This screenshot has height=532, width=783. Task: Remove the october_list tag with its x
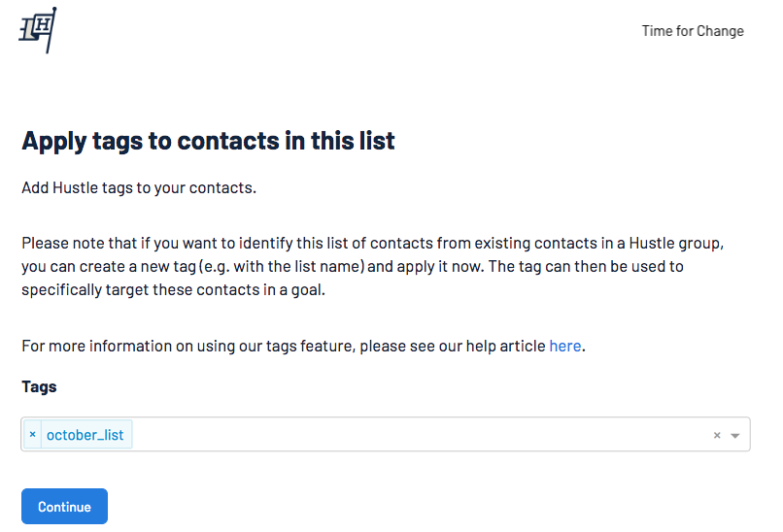[32, 434]
